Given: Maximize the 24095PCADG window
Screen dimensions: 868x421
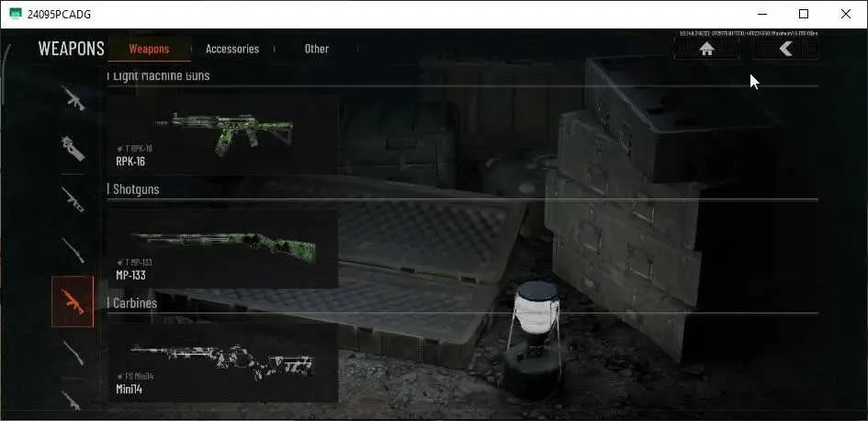Looking at the screenshot, I should pos(804,14).
